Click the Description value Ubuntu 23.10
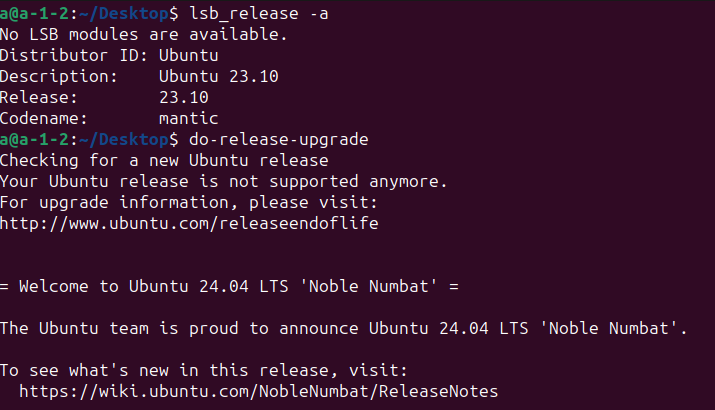 (x=219, y=77)
